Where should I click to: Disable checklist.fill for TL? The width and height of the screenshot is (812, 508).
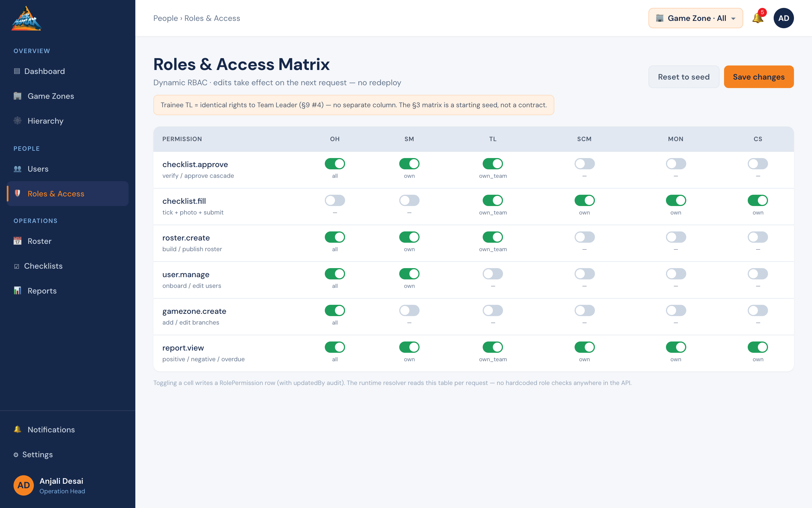coord(493,200)
